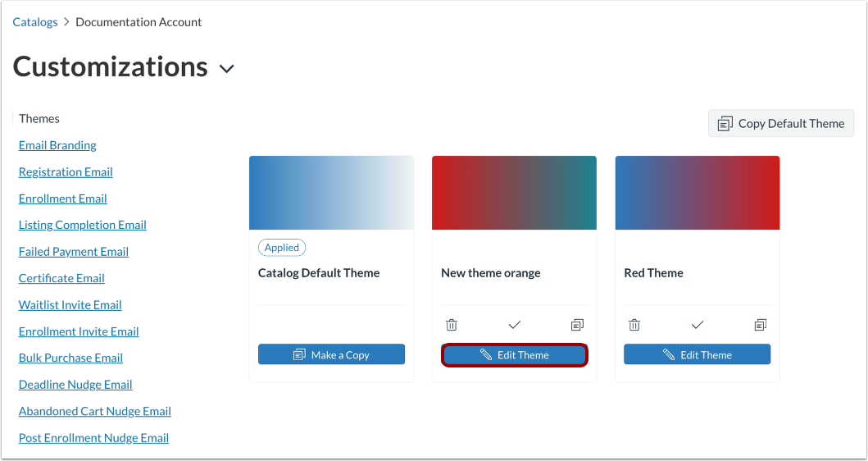Delete the Red Theme via trash icon
The width and height of the screenshot is (868, 461).
pyautogui.click(x=634, y=325)
